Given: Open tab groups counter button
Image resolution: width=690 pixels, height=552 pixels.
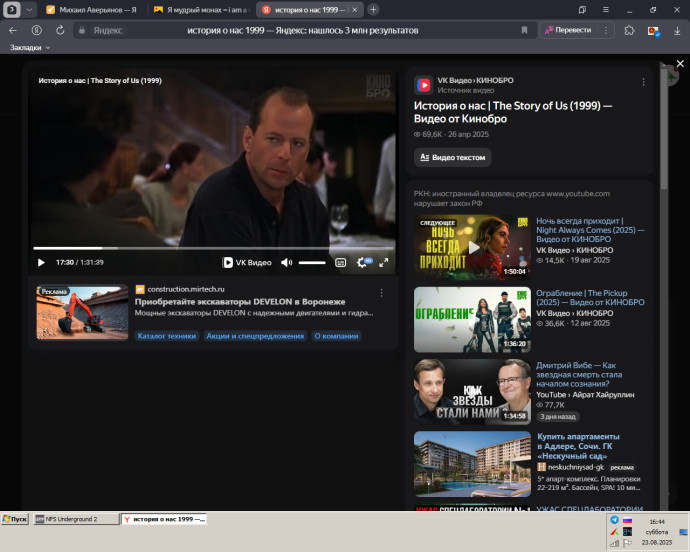Looking at the screenshot, I should (x=12, y=10).
